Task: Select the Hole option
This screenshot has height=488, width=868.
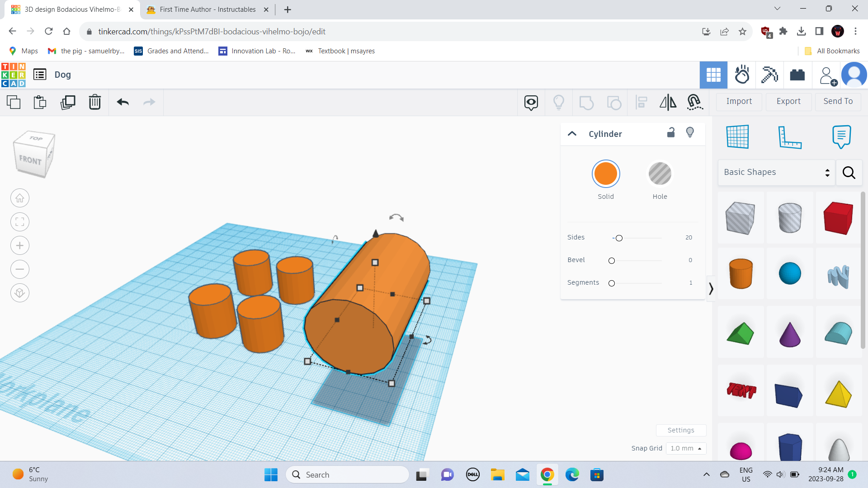Action: [x=660, y=174]
